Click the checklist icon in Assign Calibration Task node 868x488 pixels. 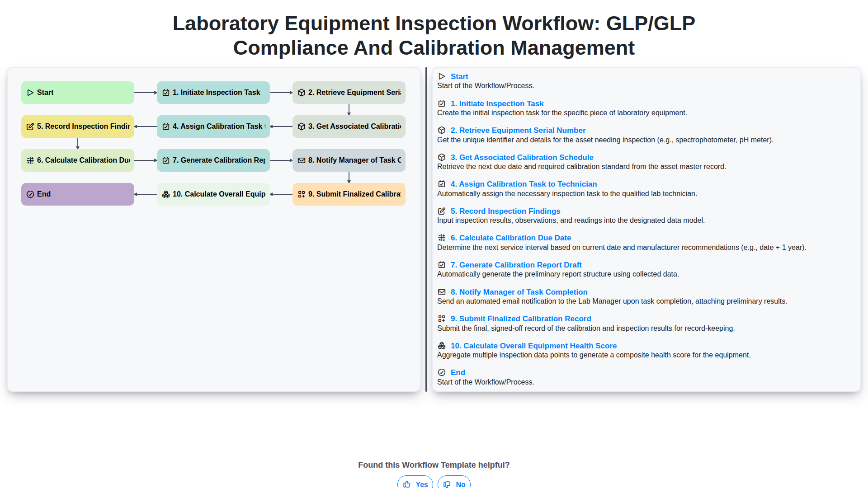click(x=166, y=127)
